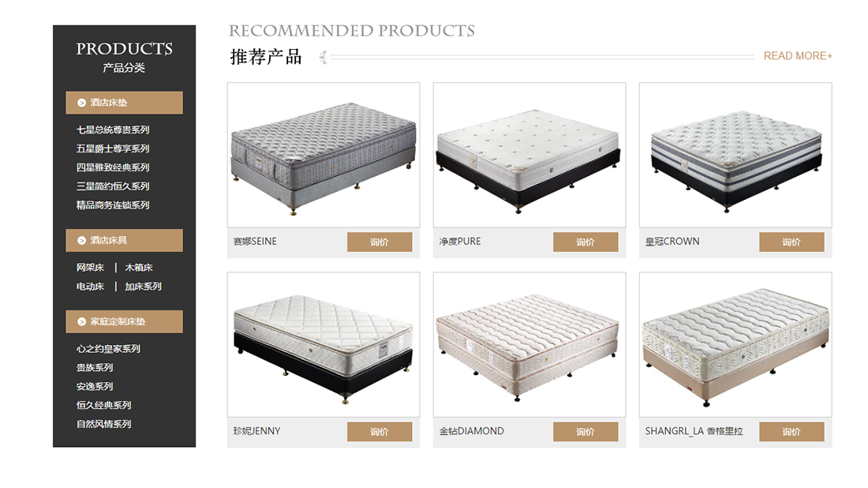The height and width of the screenshot is (488, 868).
Task: Select 五星爵士尊享系列 in sidebar
Action: click(x=113, y=148)
